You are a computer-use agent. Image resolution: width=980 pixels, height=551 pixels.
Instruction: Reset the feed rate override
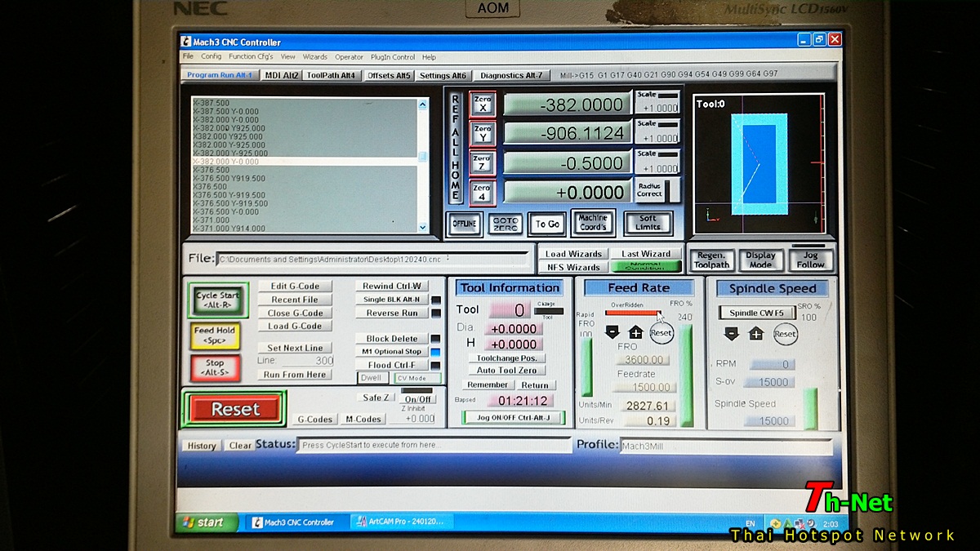tap(661, 333)
